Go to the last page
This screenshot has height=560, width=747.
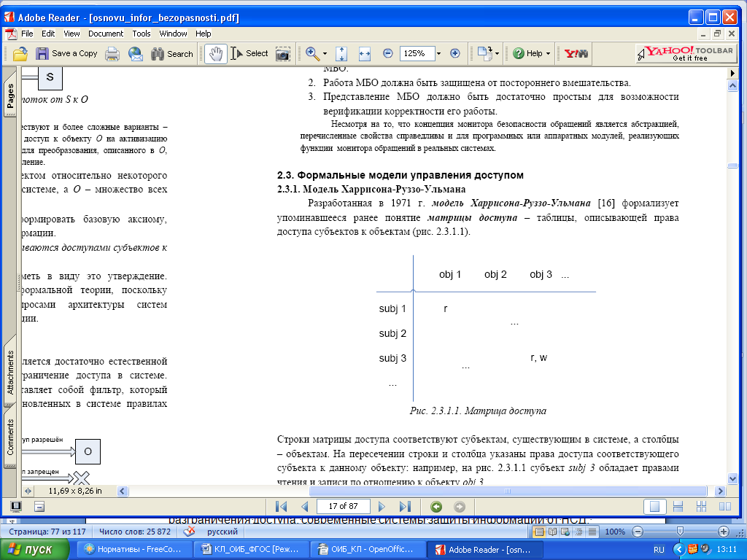[405, 507]
